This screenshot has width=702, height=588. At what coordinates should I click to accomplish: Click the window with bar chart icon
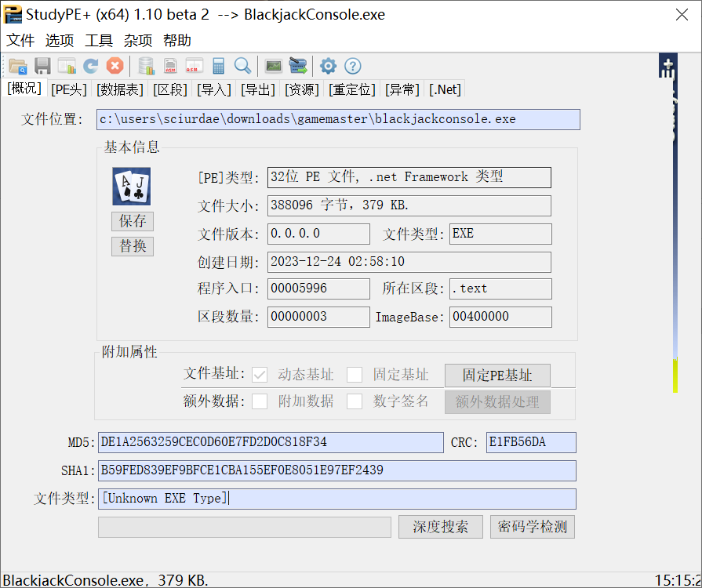pyautogui.click(x=67, y=66)
